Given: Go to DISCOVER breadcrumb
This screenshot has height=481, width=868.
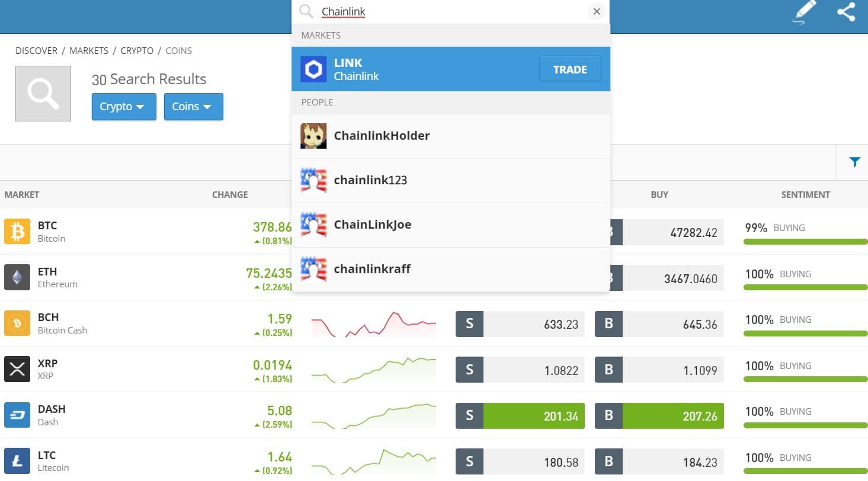Looking at the screenshot, I should coord(37,51).
